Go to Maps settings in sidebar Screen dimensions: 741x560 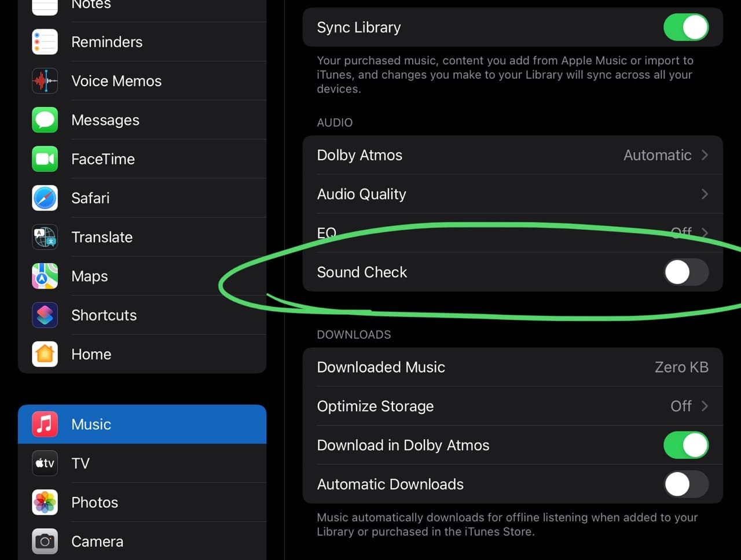tap(90, 277)
